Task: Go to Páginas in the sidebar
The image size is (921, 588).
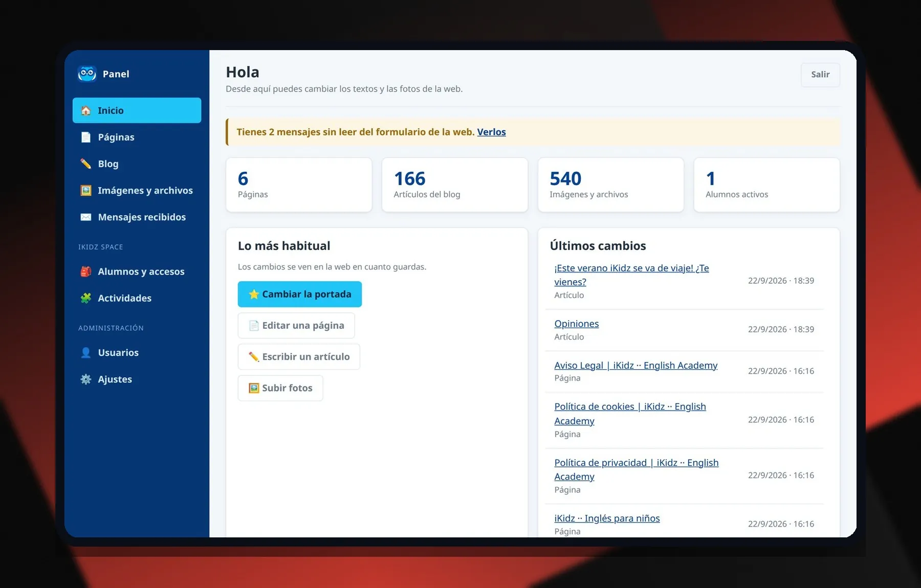Action: tap(137, 137)
